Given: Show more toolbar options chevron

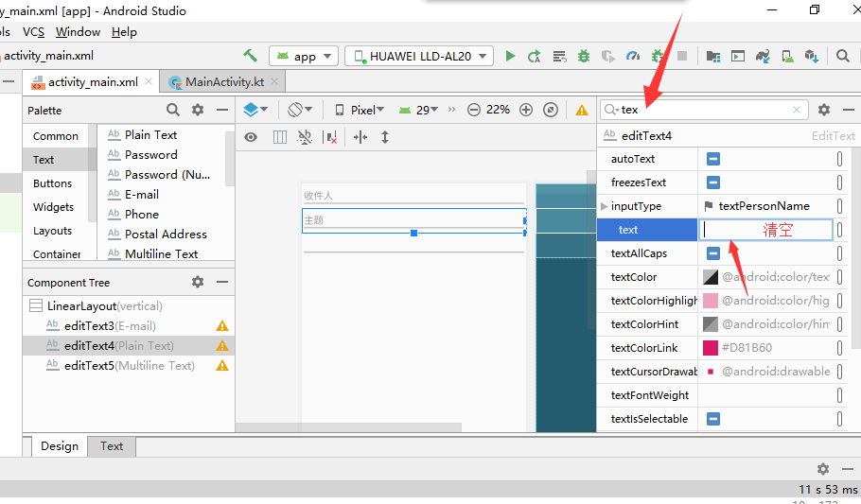Looking at the screenshot, I should 451,110.
